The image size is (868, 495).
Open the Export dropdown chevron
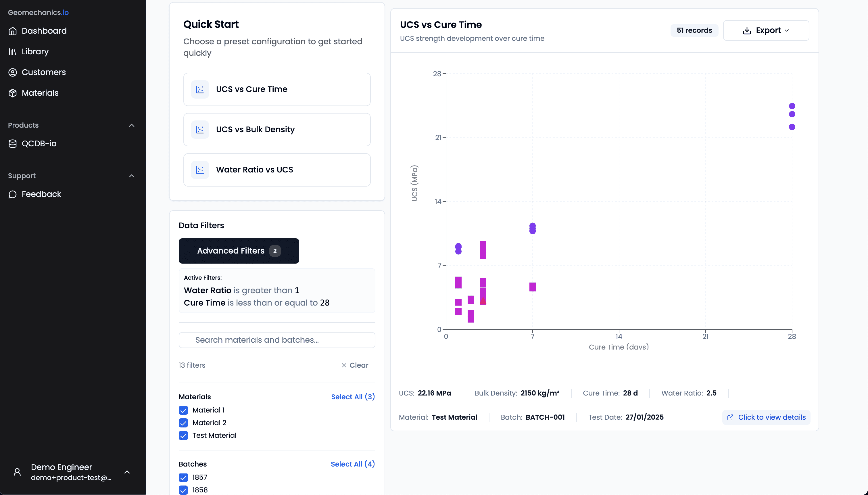click(x=787, y=30)
